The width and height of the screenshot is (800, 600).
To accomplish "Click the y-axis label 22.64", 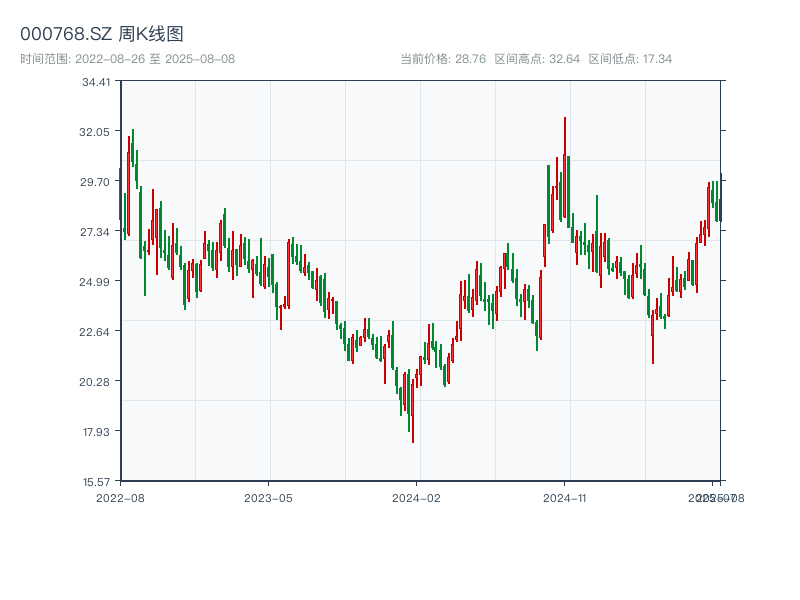I will point(94,332).
